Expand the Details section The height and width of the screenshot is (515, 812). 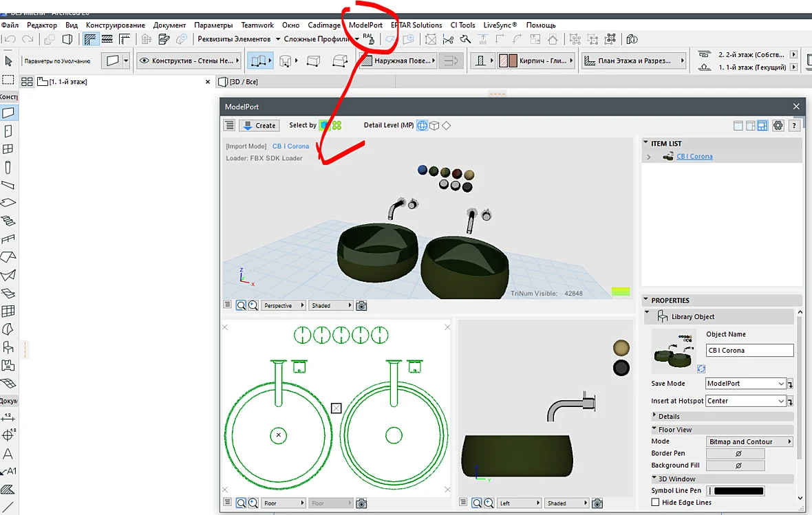click(654, 415)
